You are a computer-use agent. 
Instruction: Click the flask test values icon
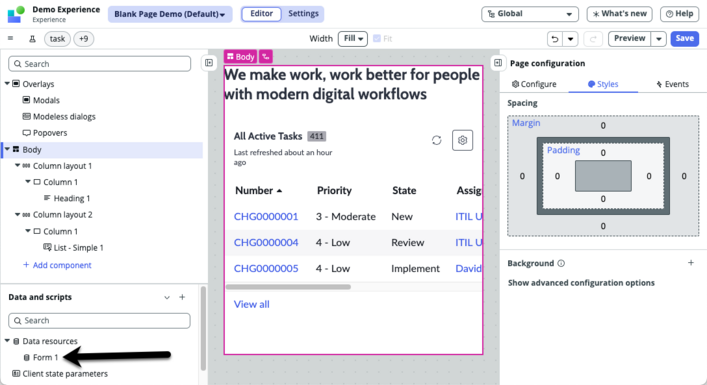pyautogui.click(x=32, y=39)
